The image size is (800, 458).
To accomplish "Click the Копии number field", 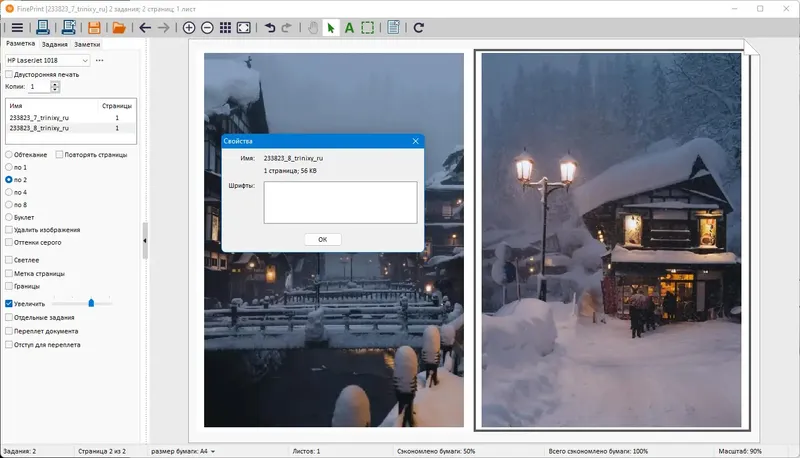I will (x=39, y=87).
